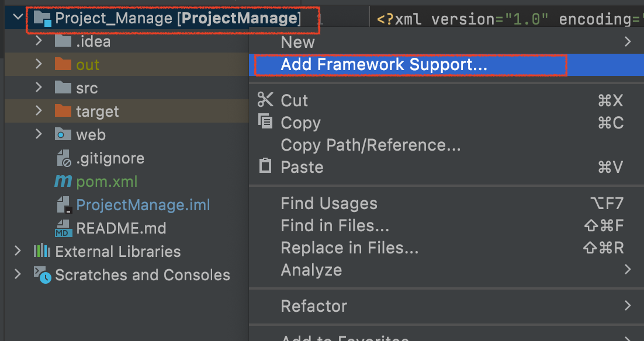
Task: Click the Paste clipboard icon
Action: tap(265, 166)
